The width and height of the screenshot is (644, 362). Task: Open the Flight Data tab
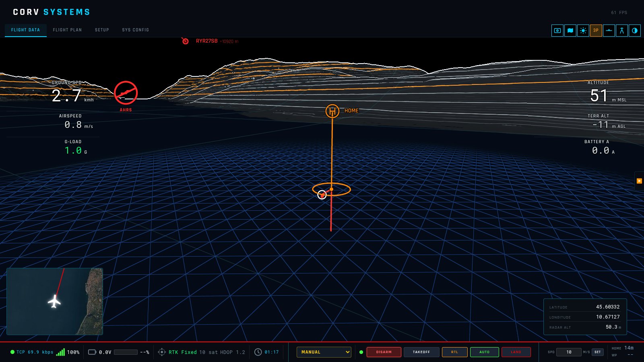tap(26, 30)
